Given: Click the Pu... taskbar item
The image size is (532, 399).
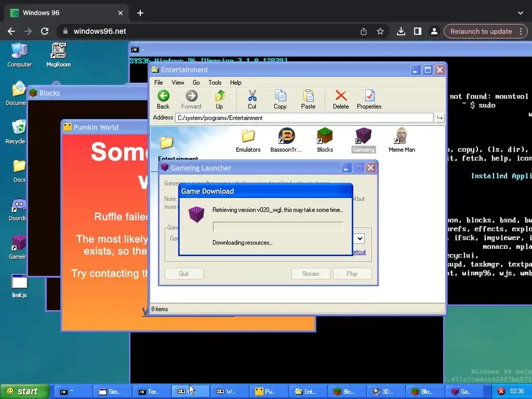Looking at the screenshot, I should pos(269,391).
